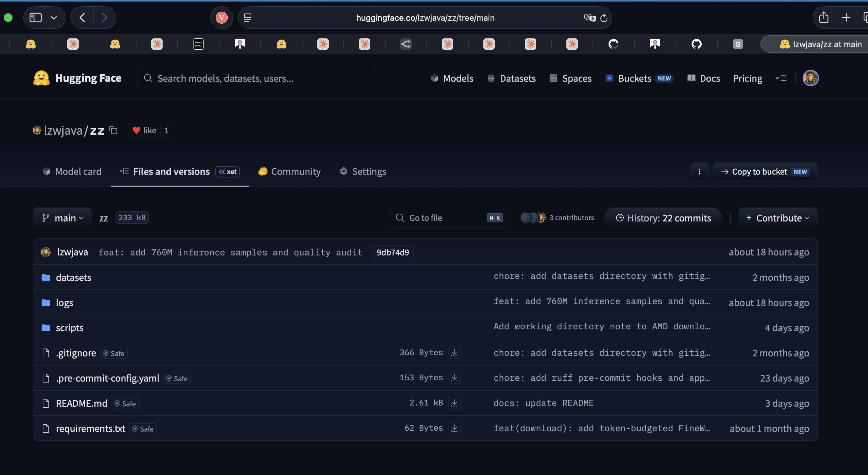Screen dimensions: 868x475
Task: Click the page reader icon in address bar
Action: (x=248, y=18)
